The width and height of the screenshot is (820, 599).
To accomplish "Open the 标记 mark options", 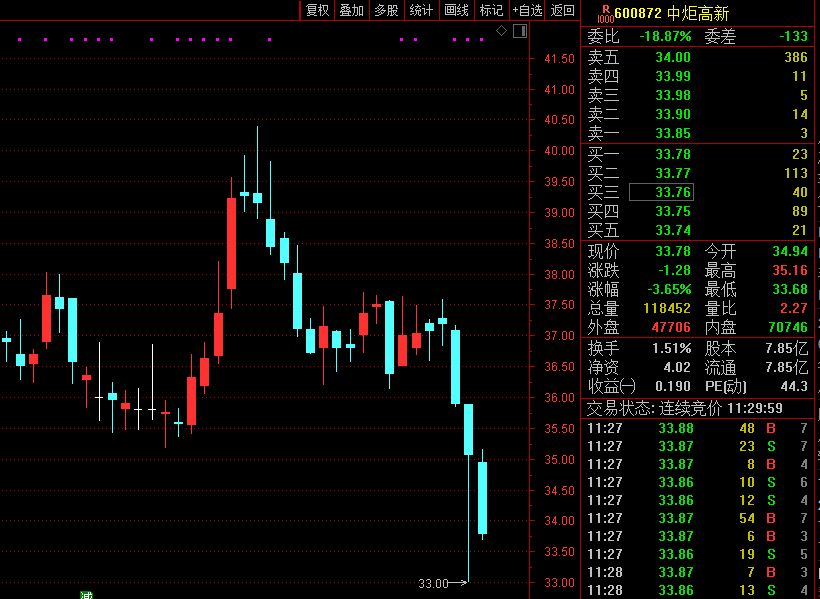I will [491, 10].
